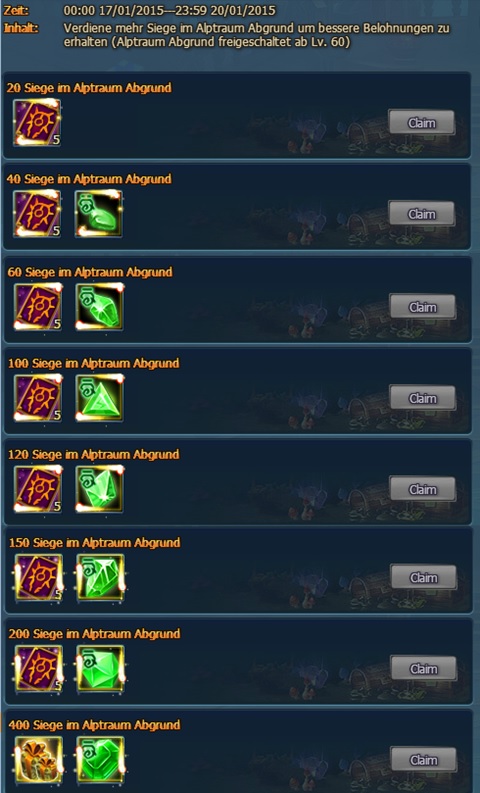Select rune book icon in 20 Siege row

tap(37, 122)
